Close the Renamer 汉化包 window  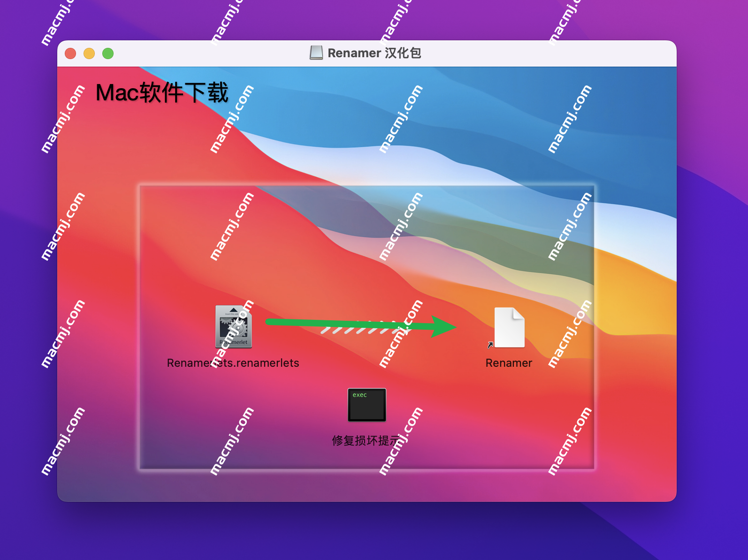70,53
